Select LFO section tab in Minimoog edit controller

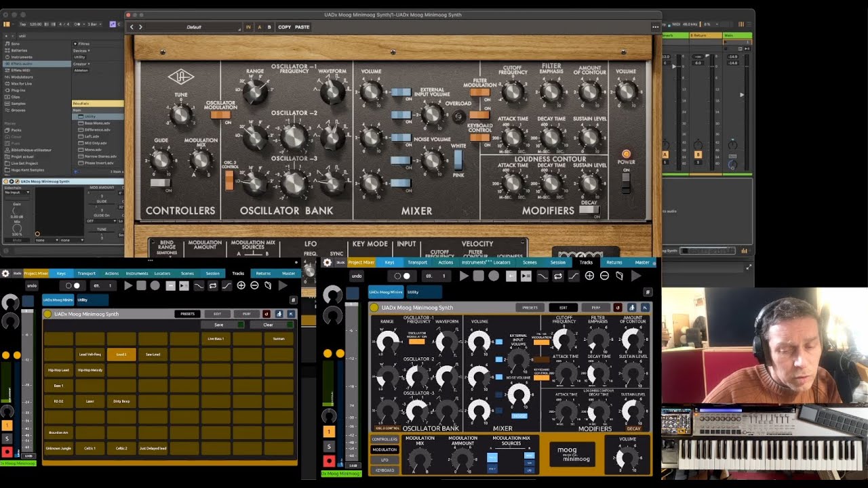384,460
